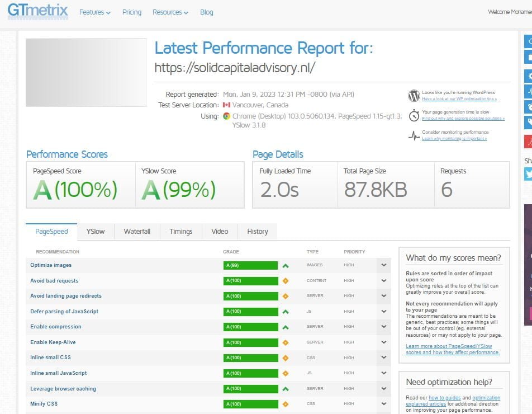Click the GTmetrix logo

[x=37, y=11]
